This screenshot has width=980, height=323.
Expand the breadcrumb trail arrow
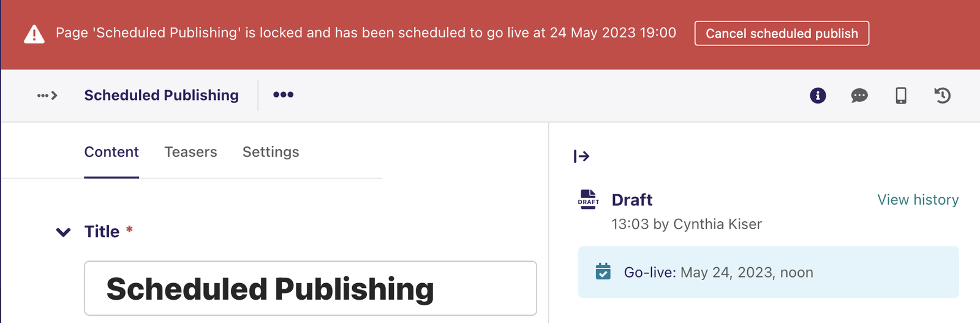(x=47, y=96)
